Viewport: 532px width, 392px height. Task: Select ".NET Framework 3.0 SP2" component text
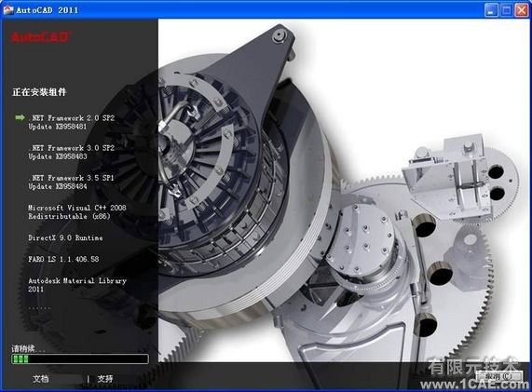coord(71,148)
